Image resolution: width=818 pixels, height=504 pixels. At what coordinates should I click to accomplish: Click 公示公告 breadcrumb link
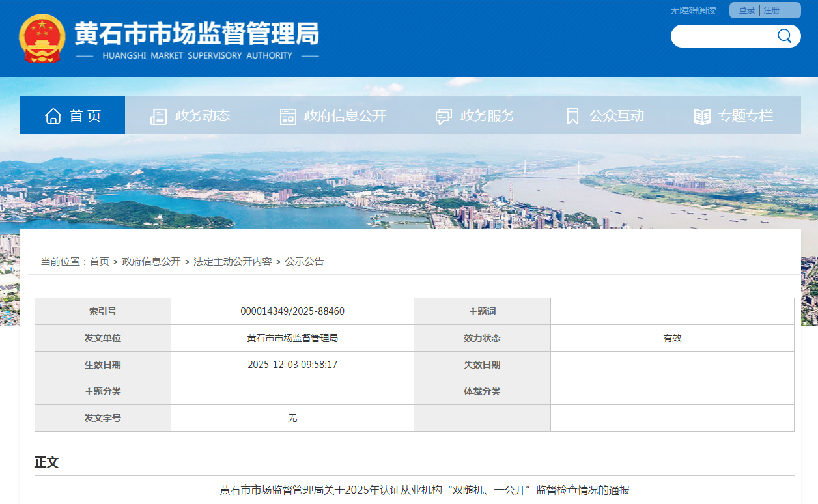point(304,262)
